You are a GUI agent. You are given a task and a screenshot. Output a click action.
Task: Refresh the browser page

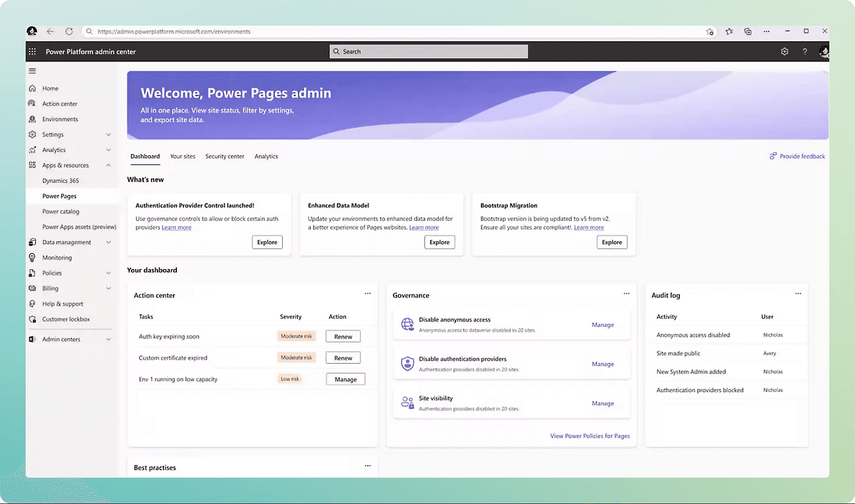[69, 31]
